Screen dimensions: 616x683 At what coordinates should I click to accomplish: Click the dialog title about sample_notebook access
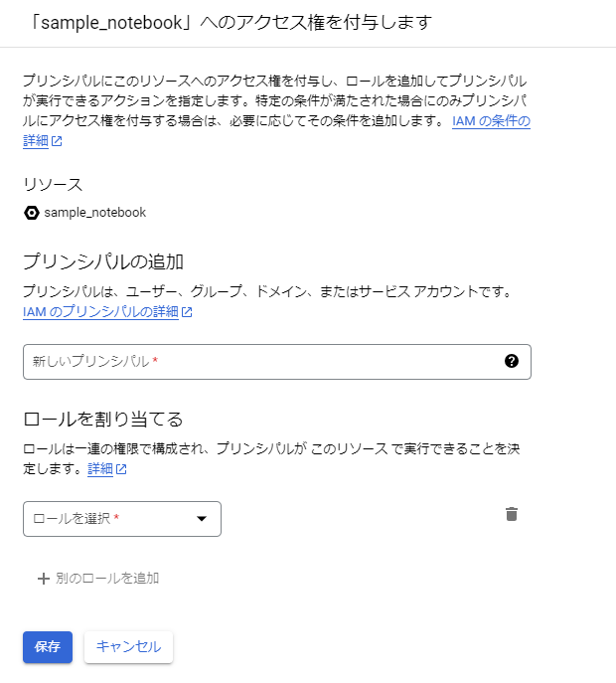(231, 22)
